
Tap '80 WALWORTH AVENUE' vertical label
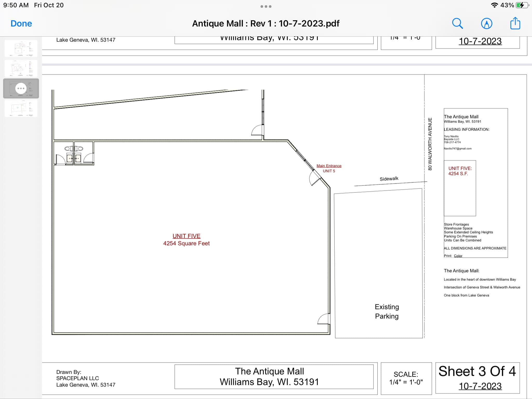pyautogui.click(x=430, y=144)
